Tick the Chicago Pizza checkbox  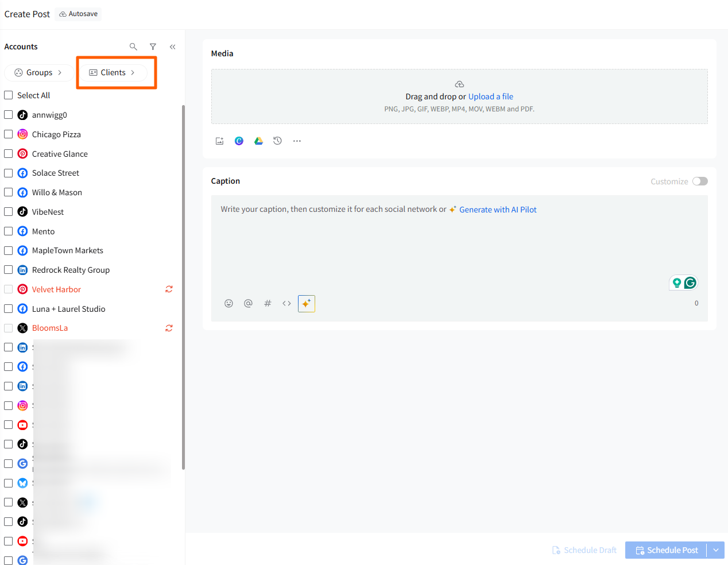point(9,134)
